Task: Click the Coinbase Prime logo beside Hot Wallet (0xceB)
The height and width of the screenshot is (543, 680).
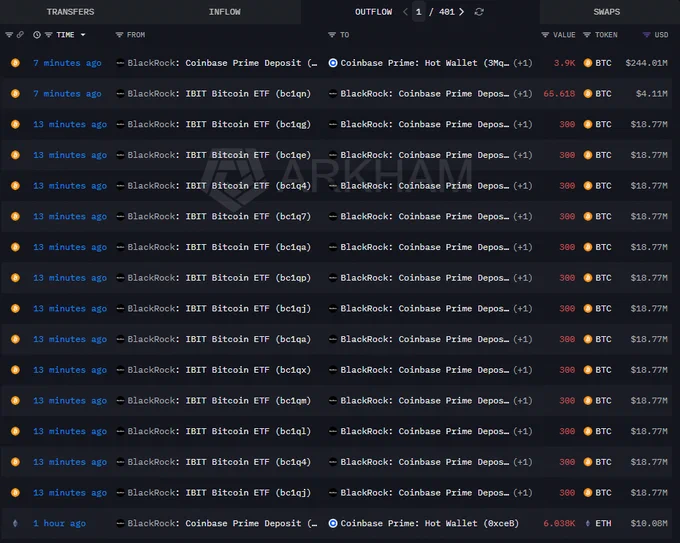Action: pyautogui.click(x=333, y=523)
